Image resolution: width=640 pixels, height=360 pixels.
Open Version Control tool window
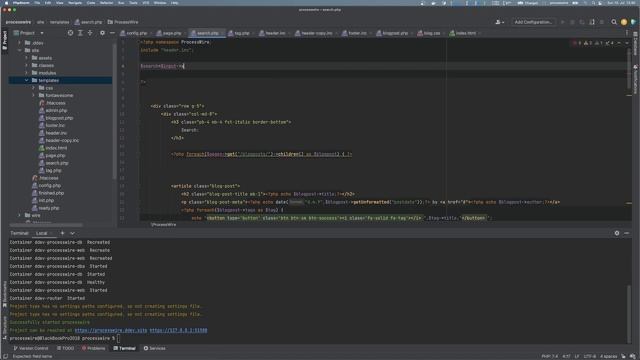[x=31, y=348]
